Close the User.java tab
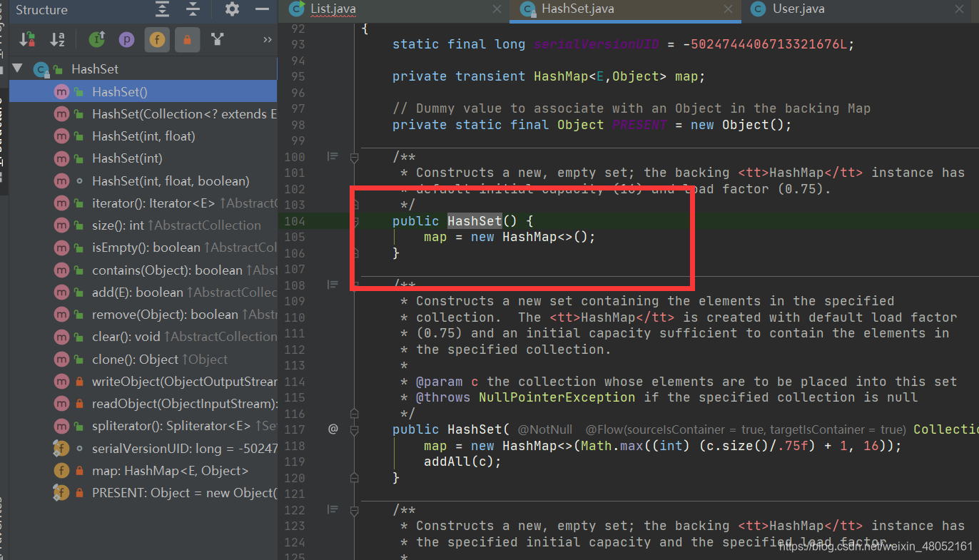The height and width of the screenshot is (560, 979). tap(960, 9)
